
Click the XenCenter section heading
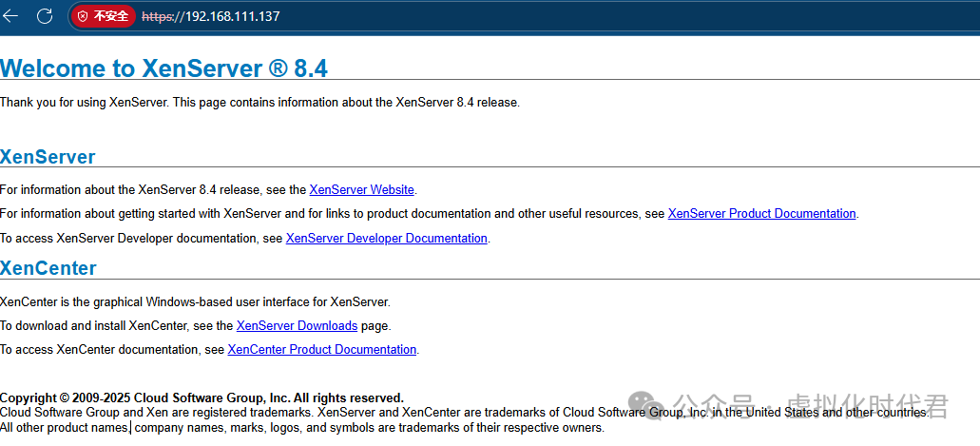point(48,268)
